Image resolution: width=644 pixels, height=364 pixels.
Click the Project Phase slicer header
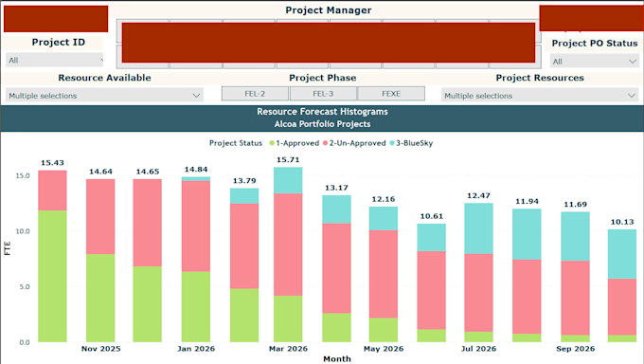tap(322, 78)
